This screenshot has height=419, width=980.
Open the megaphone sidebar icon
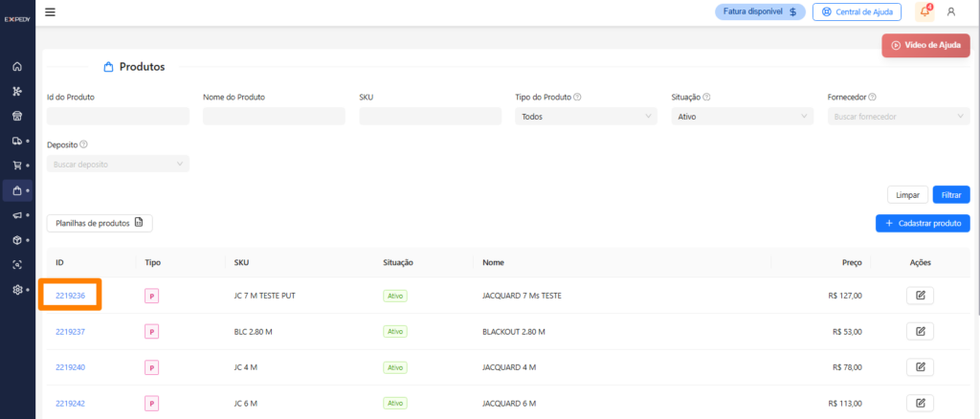tap(17, 215)
